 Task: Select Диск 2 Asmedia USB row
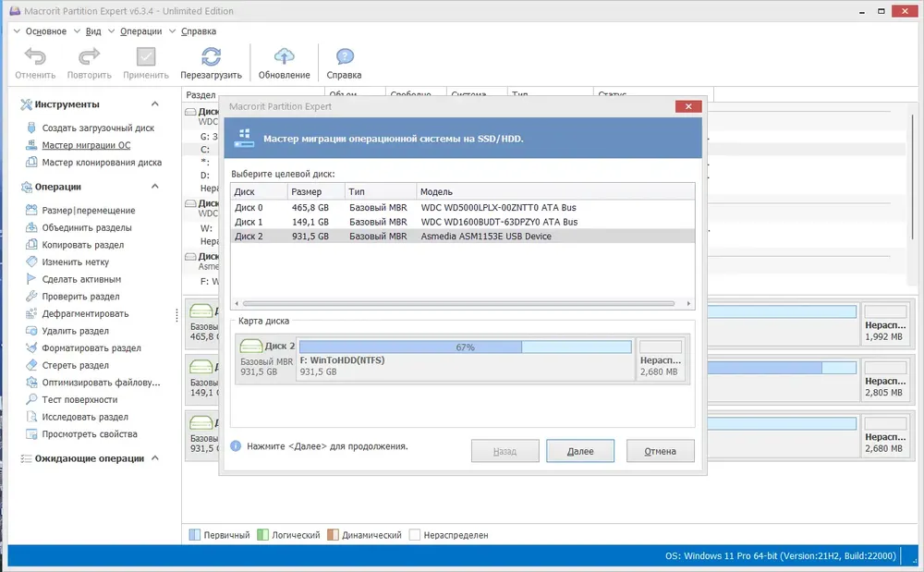463,237
